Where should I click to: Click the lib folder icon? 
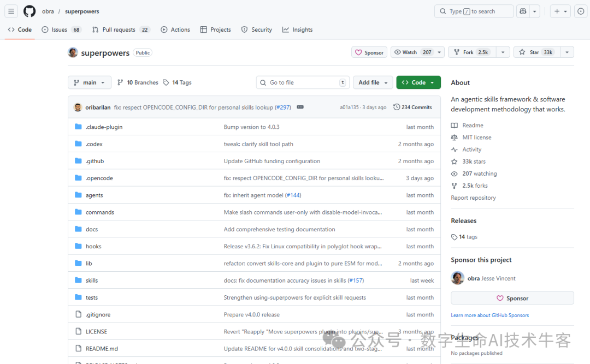tap(78, 263)
